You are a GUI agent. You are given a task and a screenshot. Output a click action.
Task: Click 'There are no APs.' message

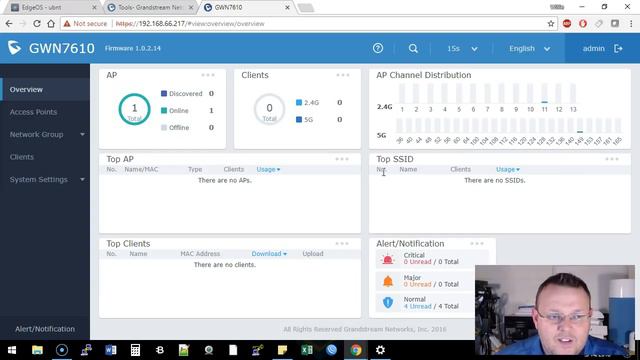click(x=225, y=180)
